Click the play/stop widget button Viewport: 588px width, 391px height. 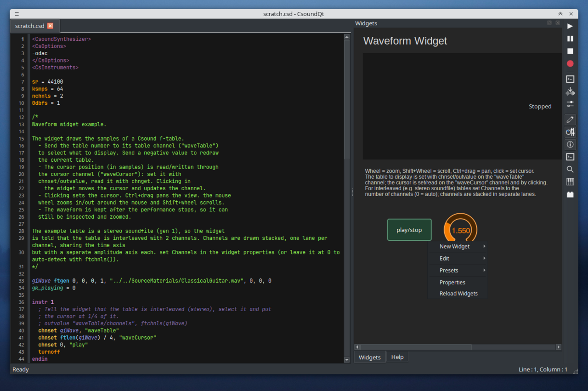point(409,230)
